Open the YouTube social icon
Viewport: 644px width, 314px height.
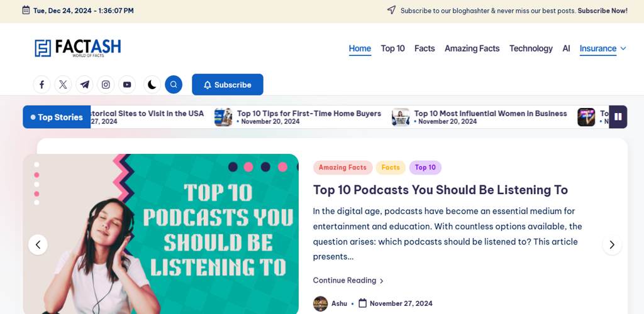[127, 85]
